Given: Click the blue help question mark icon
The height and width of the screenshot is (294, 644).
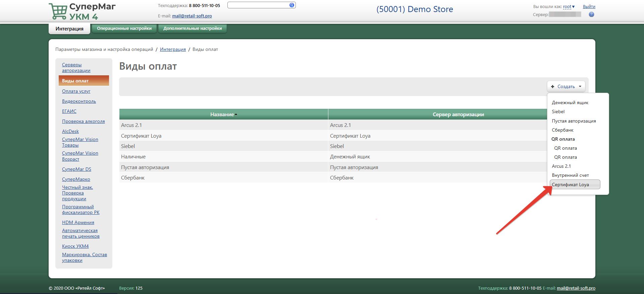Looking at the screenshot, I should click(x=591, y=14).
